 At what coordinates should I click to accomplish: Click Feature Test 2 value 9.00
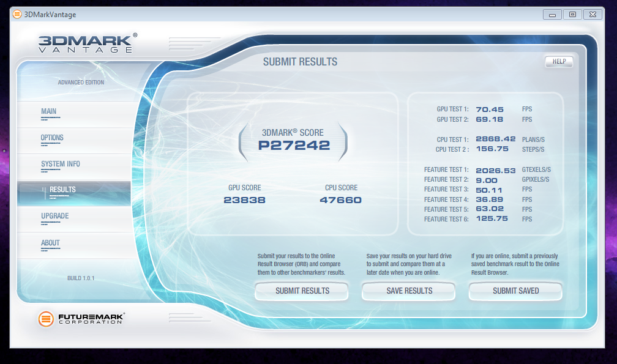[x=487, y=180]
